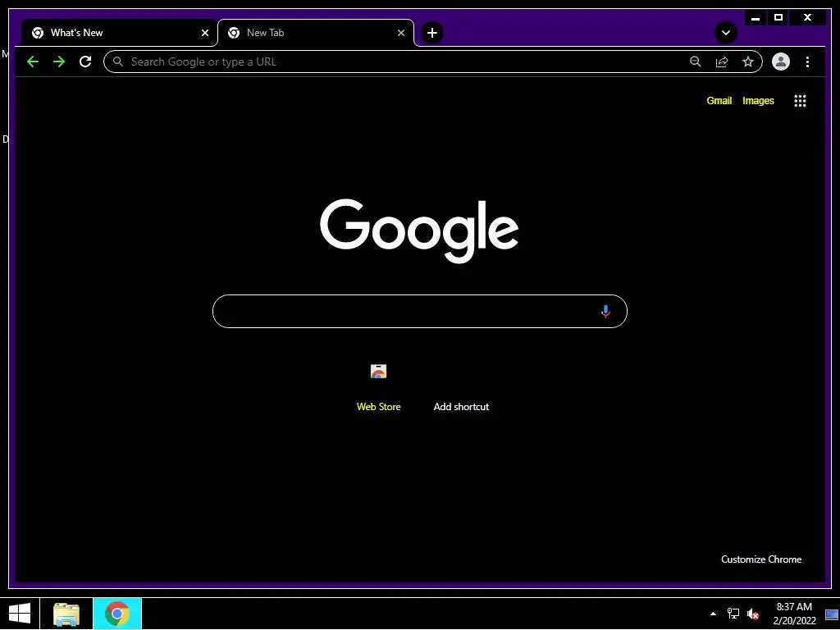Open the profile avatar menu
The width and height of the screenshot is (840, 630).
point(781,62)
